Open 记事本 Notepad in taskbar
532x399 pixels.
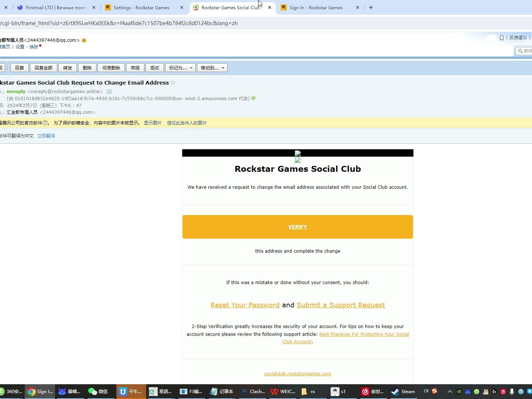pos(222,392)
